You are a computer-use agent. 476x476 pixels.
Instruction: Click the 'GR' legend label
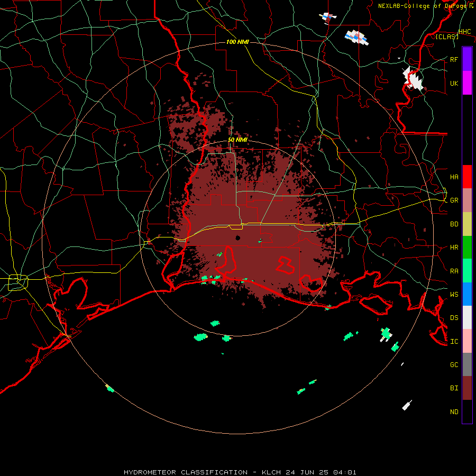click(x=454, y=200)
